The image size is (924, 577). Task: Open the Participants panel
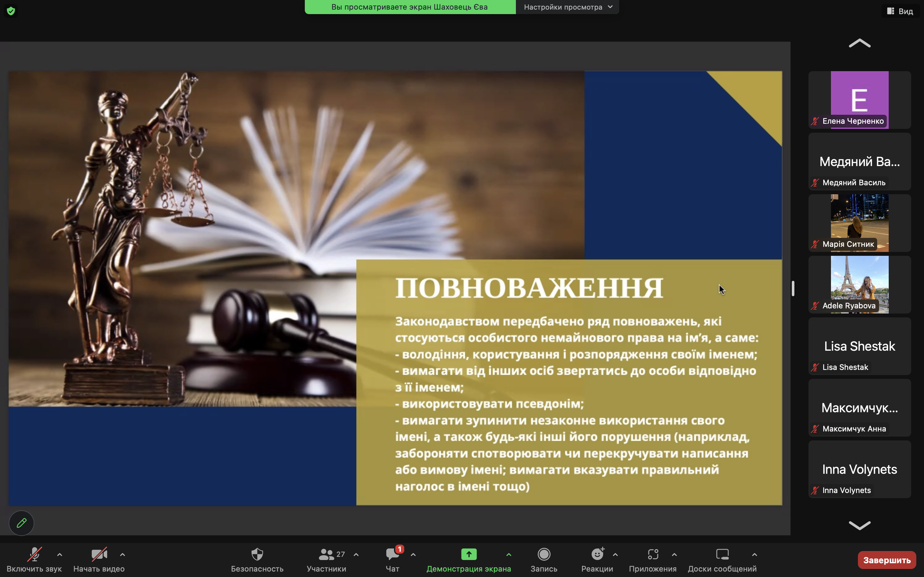tap(327, 559)
